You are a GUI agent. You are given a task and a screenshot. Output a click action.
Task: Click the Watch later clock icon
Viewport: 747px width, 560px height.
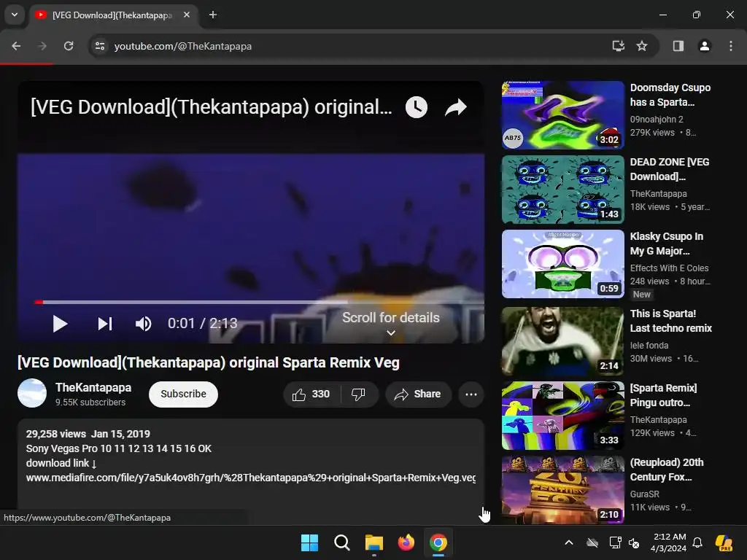pyautogui.click(x=417, y=107)
